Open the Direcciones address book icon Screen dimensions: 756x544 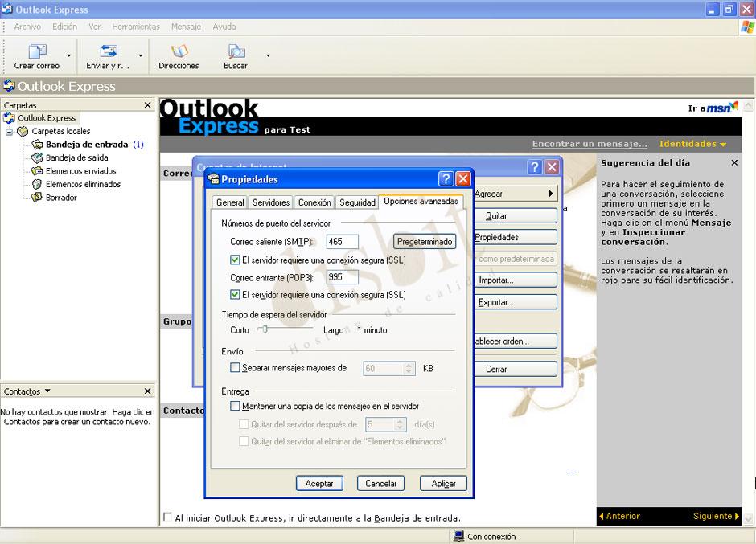click(179, 55)
